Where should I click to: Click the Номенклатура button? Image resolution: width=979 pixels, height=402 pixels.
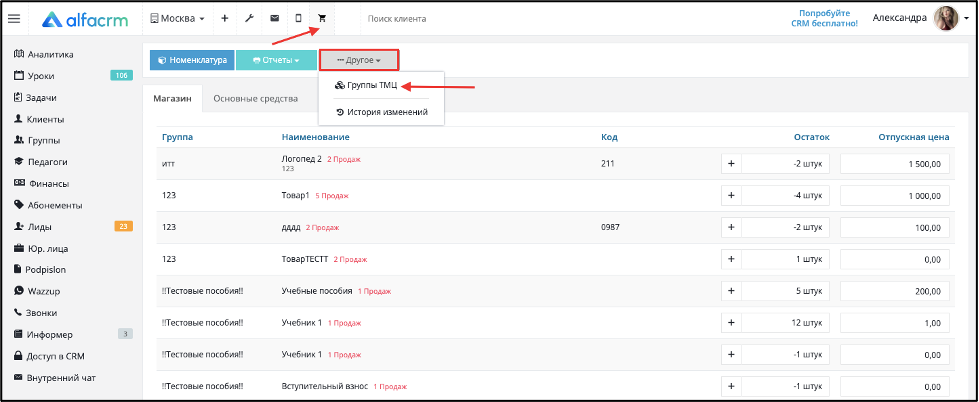click(x=192, y=60)
